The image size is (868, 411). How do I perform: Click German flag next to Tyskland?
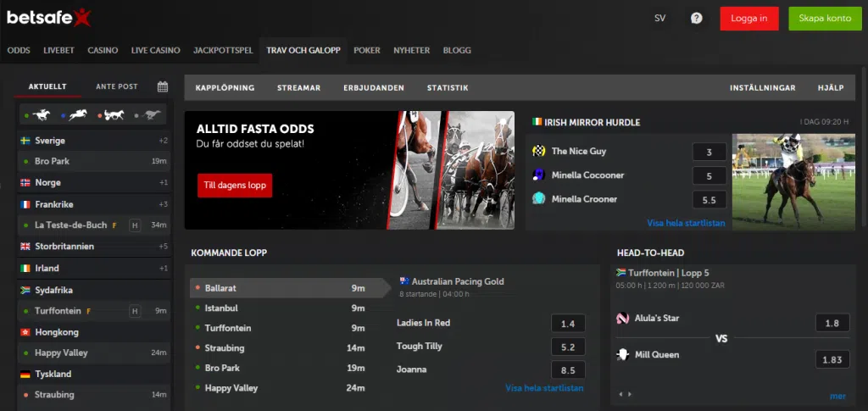coord(25,374)
